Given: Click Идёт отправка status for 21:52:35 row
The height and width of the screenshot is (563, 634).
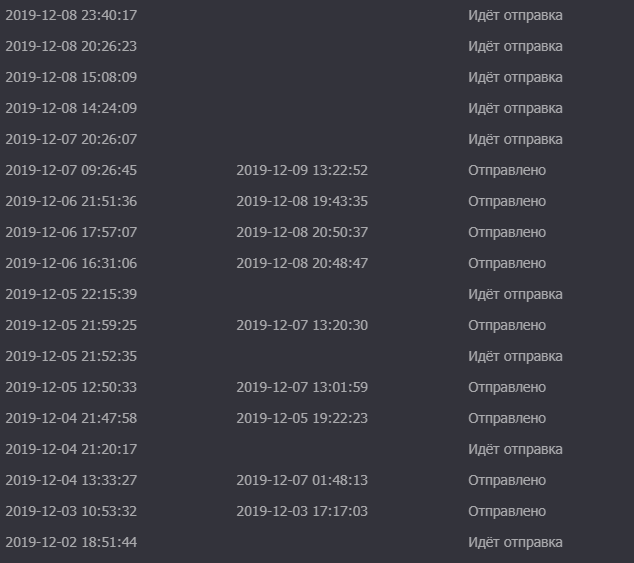Looking at the screenshot, I should pos(515,356).
